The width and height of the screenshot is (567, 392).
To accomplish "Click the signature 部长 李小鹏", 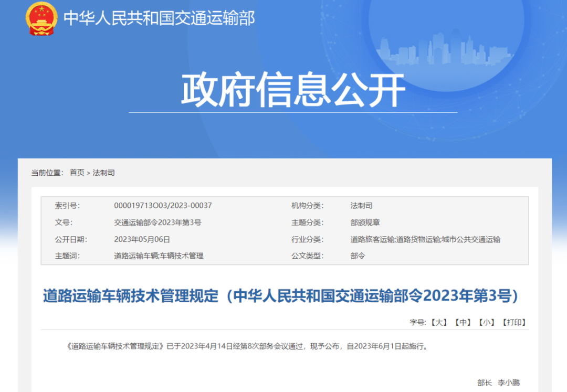I will (498, 383).
